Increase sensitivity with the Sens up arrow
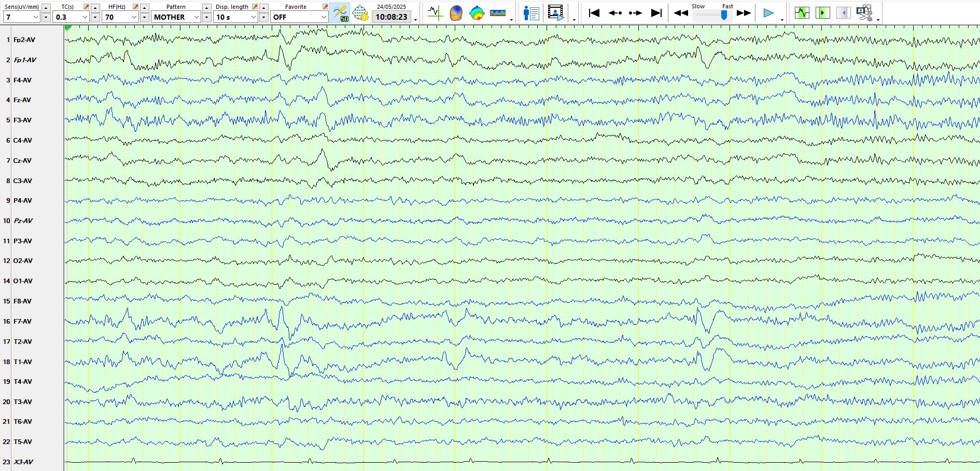980x471 pixels. pyautogui.click(x=46, y=8)
